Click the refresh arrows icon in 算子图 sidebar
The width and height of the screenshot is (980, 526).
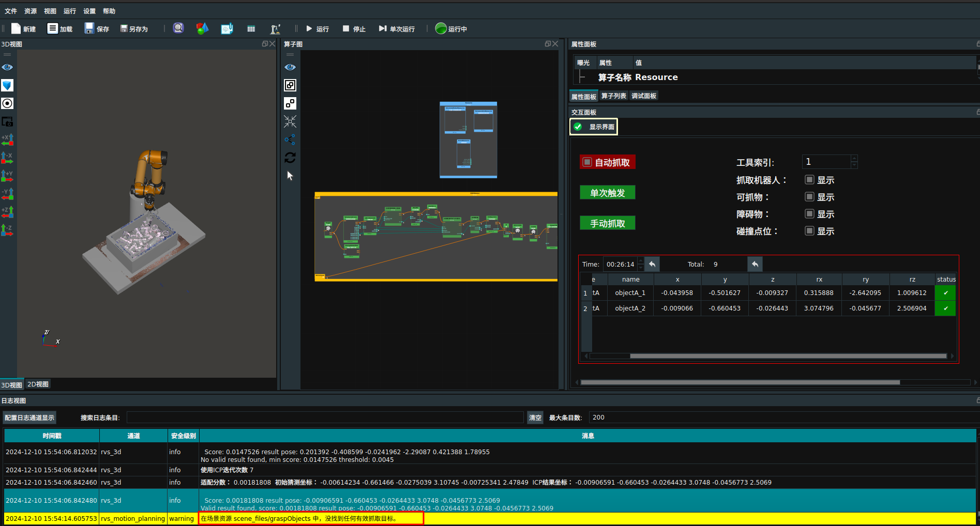(290, 158)
